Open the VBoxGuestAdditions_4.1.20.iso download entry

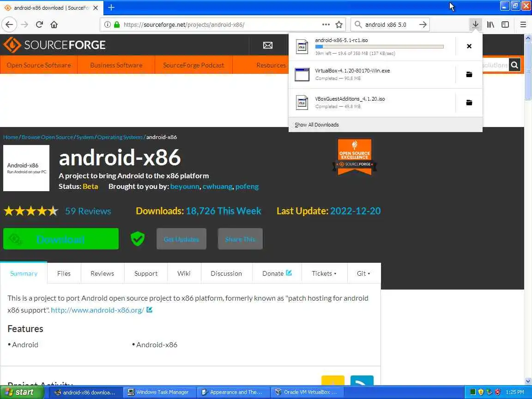click(371, 103)
